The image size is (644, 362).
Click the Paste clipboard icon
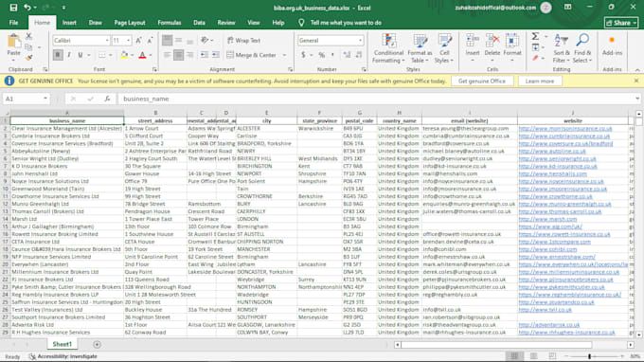coord(13,41)
